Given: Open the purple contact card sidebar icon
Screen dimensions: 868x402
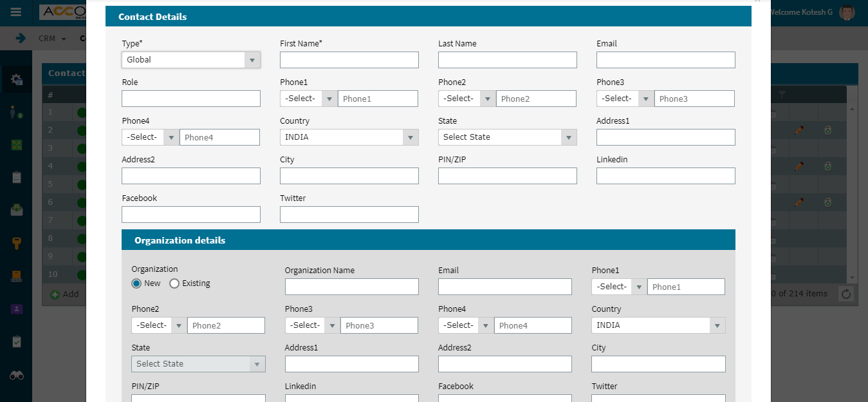Looking at the screenshot, I should [x=17, y=309].
